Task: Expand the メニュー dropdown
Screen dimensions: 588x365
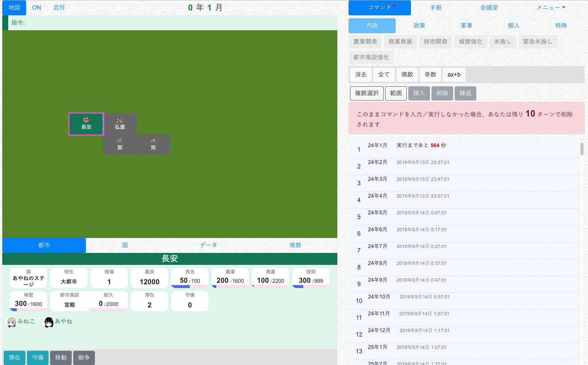Action: pyautogui.click(x=551, y=7)
